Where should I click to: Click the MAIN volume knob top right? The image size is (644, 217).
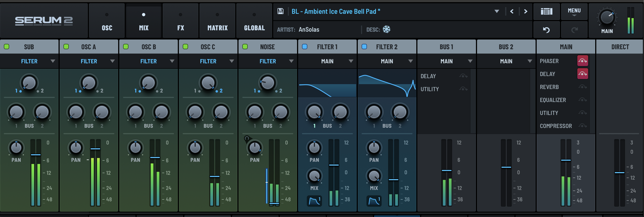607,17
